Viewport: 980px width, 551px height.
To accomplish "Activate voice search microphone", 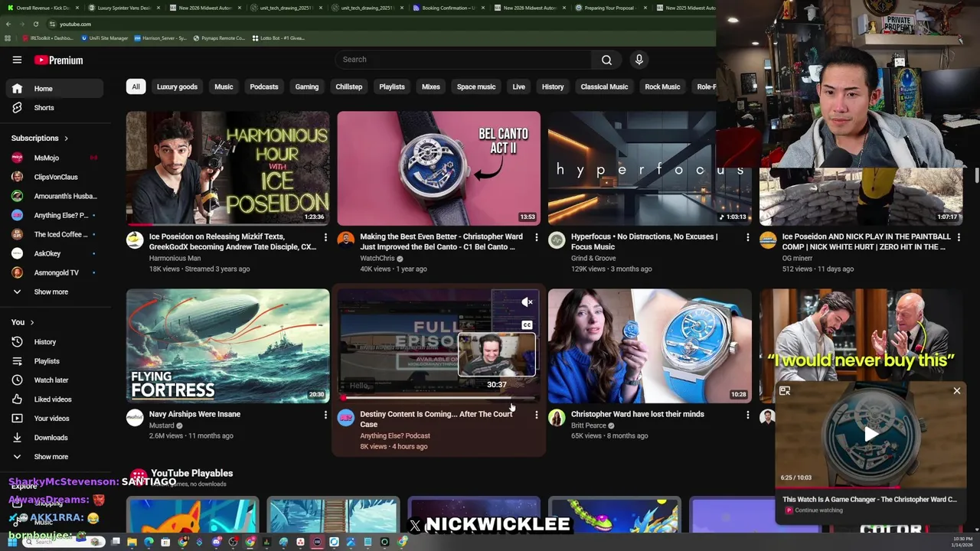I will tap(639, 60).
